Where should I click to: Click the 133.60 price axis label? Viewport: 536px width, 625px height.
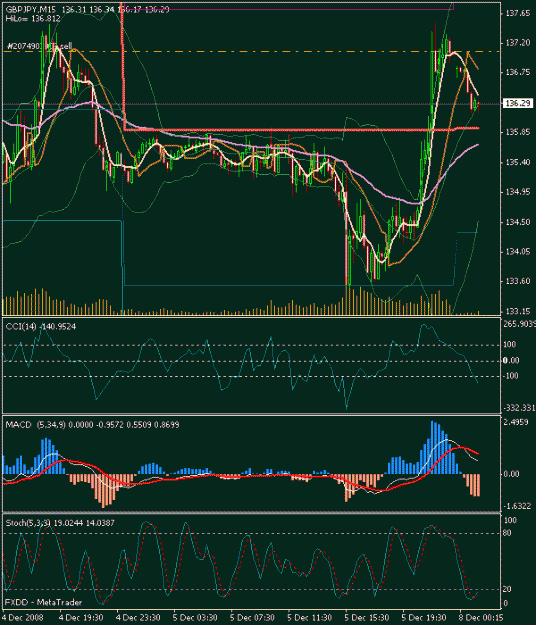click(x=518, y=281)
